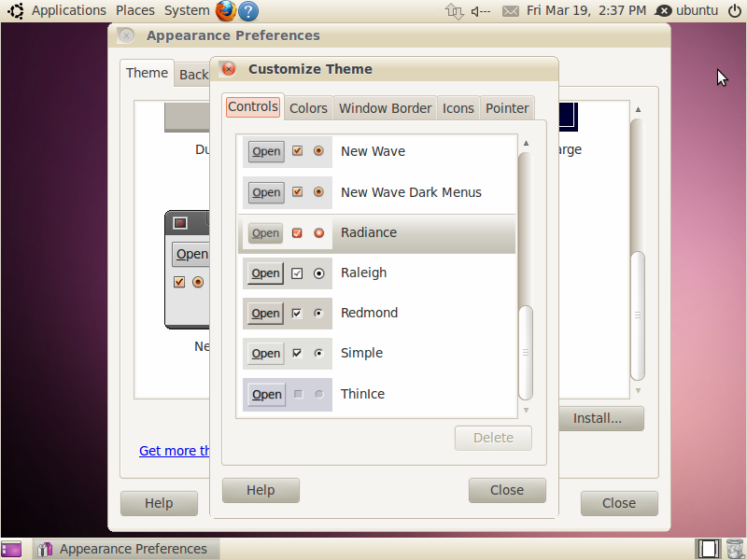
Task: Click the controls list scrollbar handle
Action: [x=526, y=353]
